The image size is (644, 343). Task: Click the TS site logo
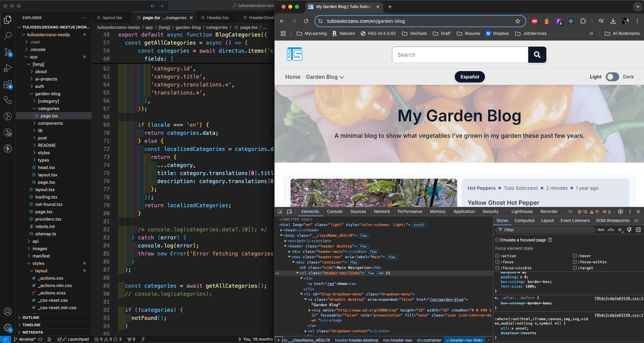[x=295, y=54]
